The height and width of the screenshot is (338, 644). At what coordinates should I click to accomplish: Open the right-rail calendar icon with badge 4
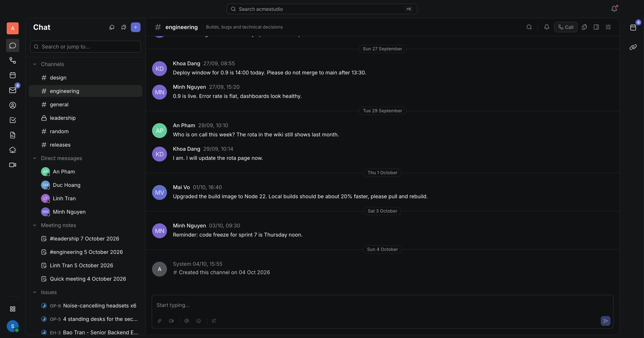click(x=633, y=27)
